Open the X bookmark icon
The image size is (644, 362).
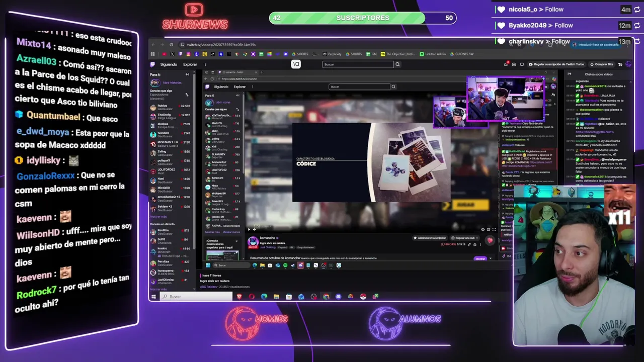(x=172, y=54)
